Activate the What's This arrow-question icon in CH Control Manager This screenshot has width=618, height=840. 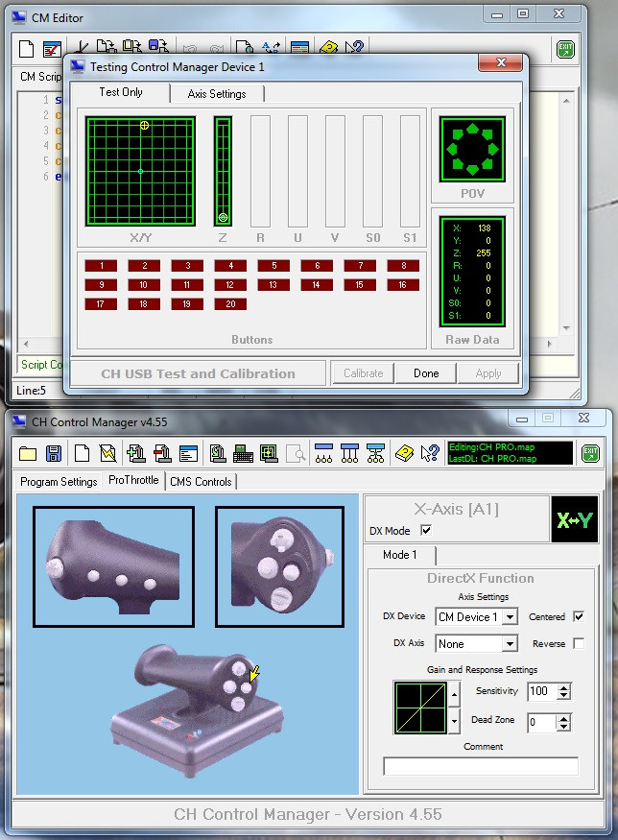(x=430, y=454)
